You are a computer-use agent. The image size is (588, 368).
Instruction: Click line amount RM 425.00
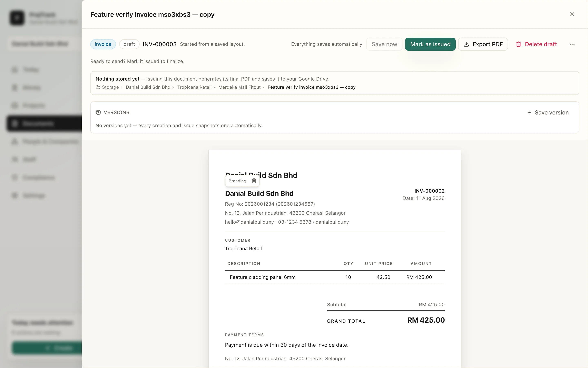419,277
